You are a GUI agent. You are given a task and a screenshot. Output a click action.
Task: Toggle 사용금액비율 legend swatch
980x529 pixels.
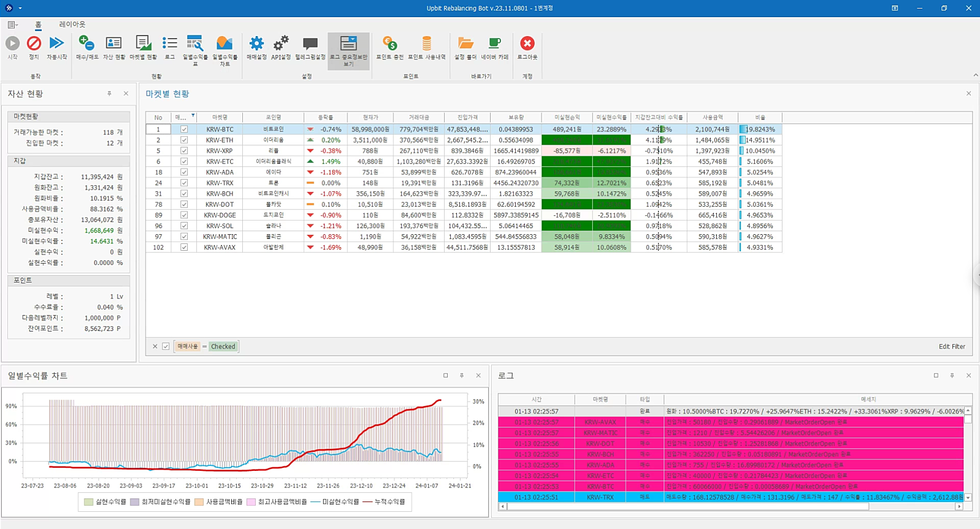click(x=199, y=502)
